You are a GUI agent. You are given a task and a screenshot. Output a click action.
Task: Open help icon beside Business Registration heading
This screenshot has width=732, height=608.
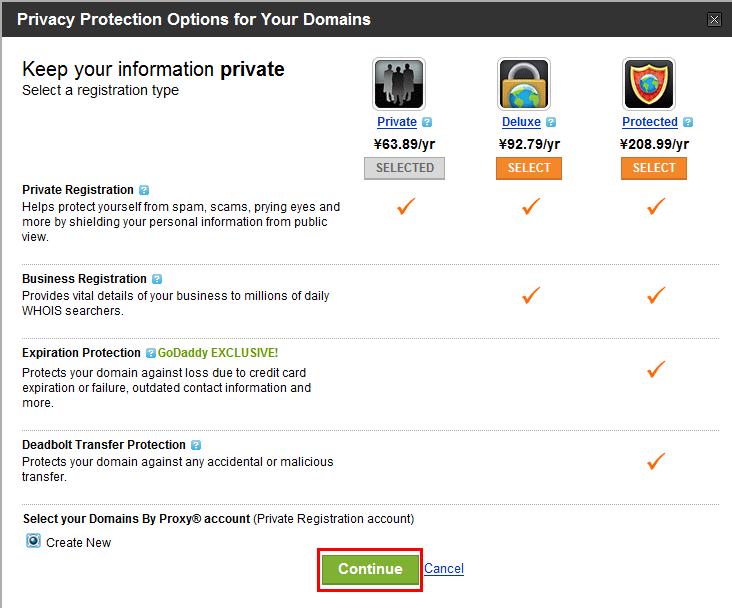click(x=157, y=279)
